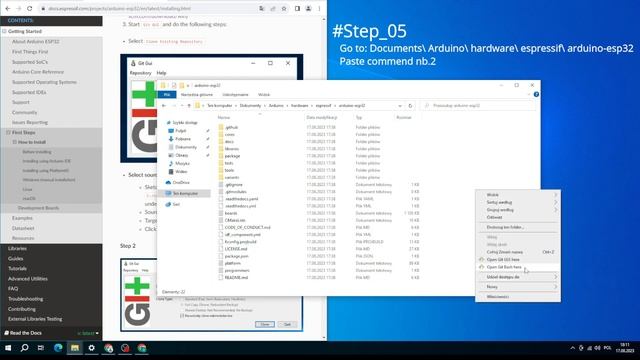Image resolution: width=640 pixels, height=360 pixels.
Task: Open Właściwości from the context menu
Action: pos(518,297)
